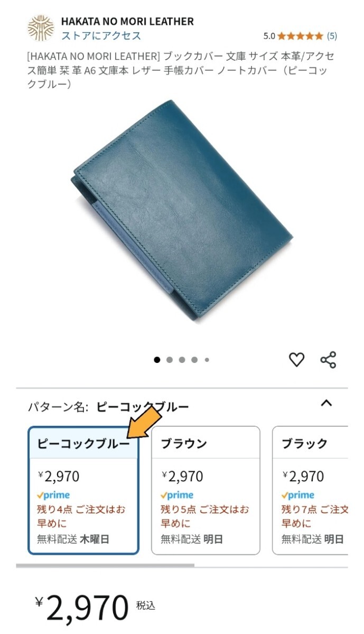This screenshot has height=634, width=364.
Task: Collapse the パターン名 section chevron
Action: [326, 403]
